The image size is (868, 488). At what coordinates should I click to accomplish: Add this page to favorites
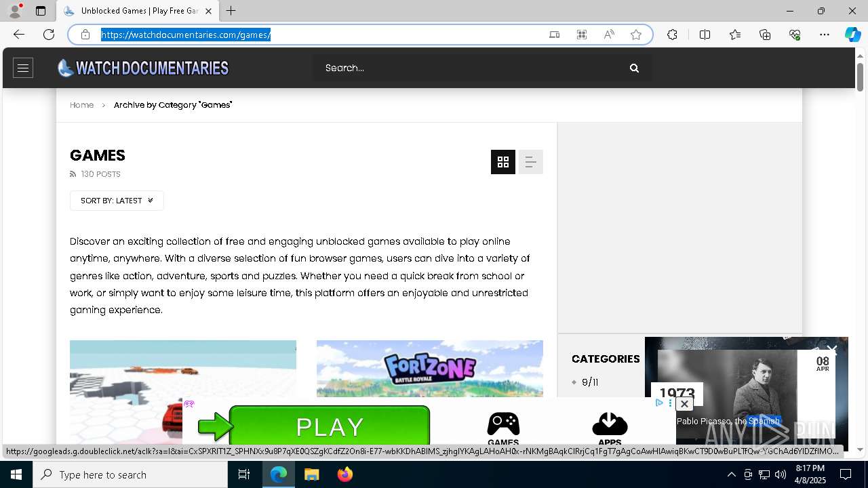(636, 35)
